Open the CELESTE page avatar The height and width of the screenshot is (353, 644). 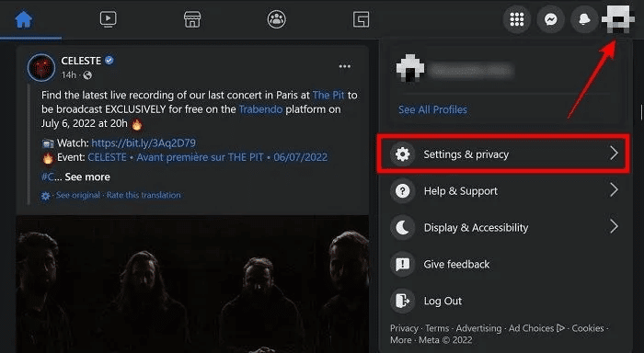click(x=41, y=67)
